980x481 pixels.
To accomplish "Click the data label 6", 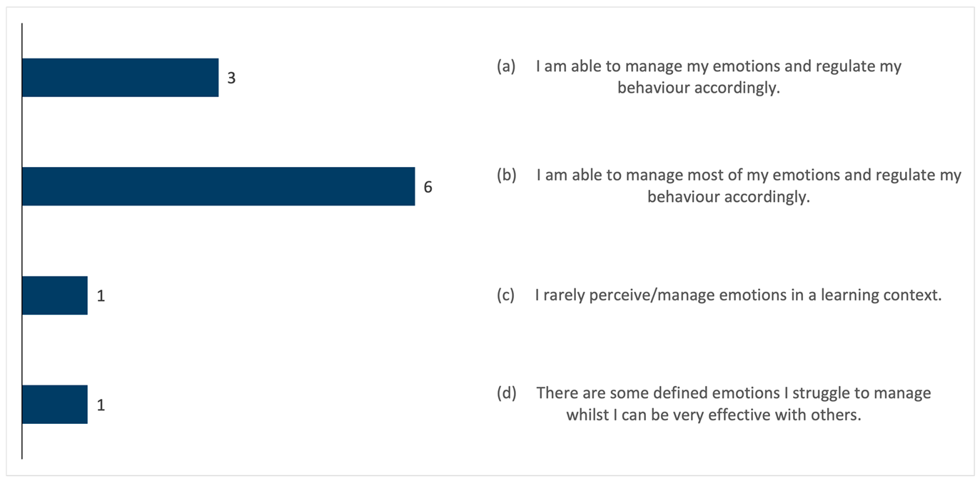I will pyautogui.click(x=428, y=187).
